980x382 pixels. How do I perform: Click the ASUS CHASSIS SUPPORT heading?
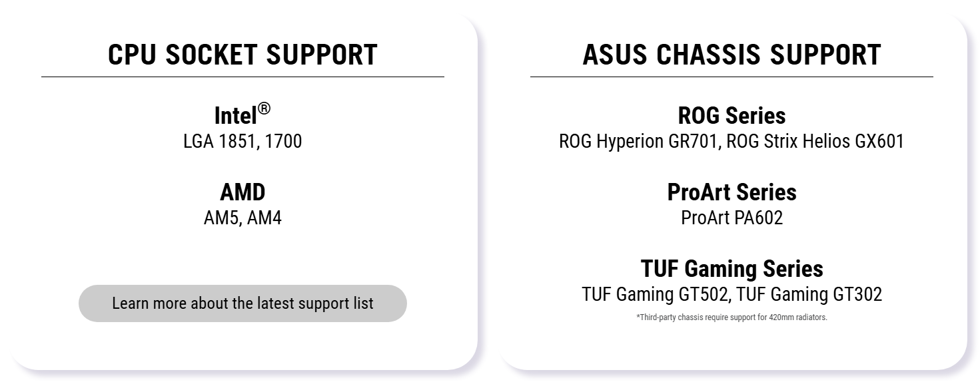point(732,55)
